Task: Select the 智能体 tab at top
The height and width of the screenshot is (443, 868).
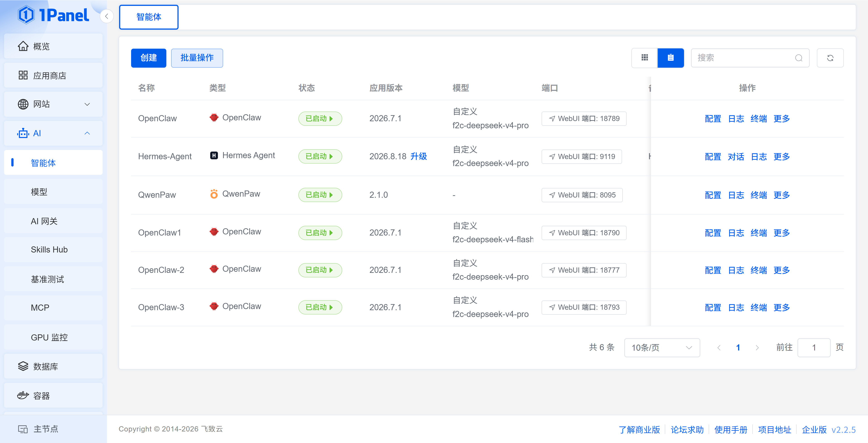Action: pos(149,17)
